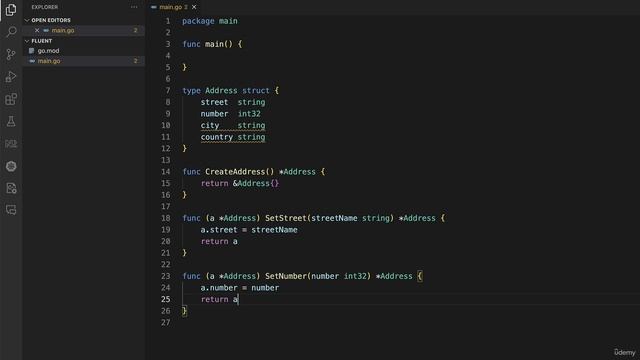
Task: Close main.go in Open Editors list
Action: coord(37,30)
